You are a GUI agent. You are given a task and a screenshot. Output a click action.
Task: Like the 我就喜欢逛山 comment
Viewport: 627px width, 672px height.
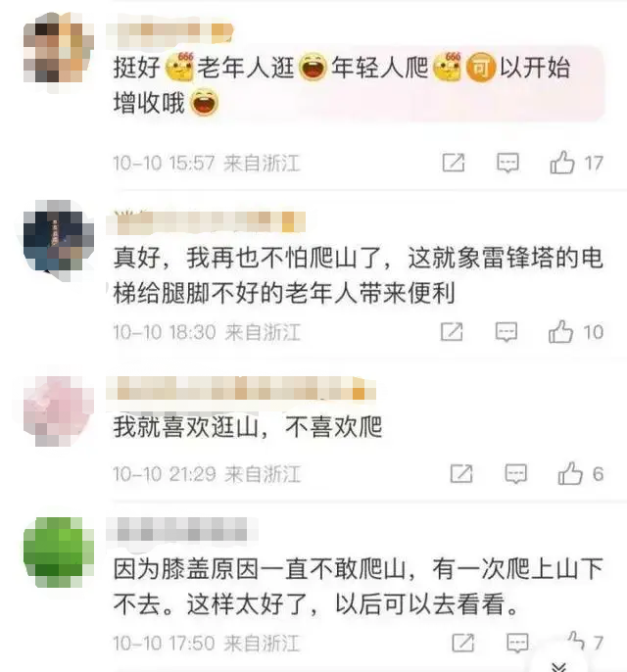(x=570, y=473)
